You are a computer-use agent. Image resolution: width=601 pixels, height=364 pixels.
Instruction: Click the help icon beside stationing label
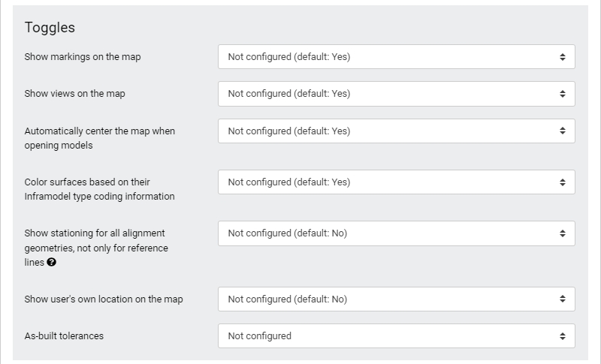(x=51, y=262)
